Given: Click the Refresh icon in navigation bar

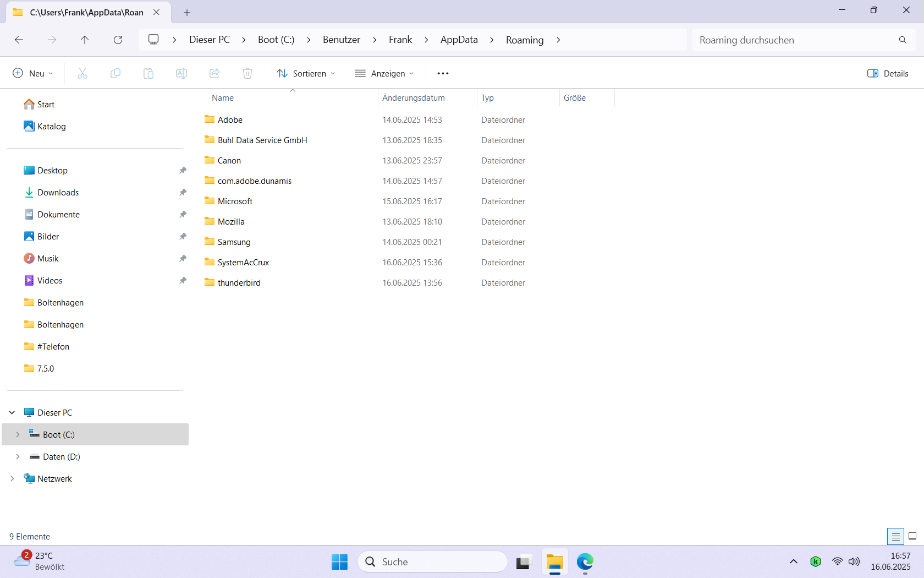Looking at the screenshot, I should pos(118,40).
